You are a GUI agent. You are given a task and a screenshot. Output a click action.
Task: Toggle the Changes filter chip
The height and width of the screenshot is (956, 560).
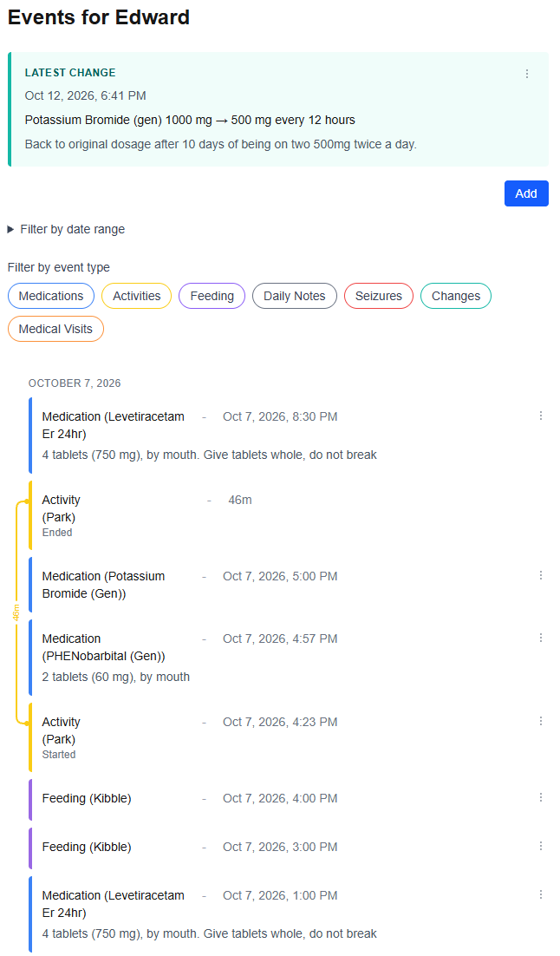coord(456,296)
